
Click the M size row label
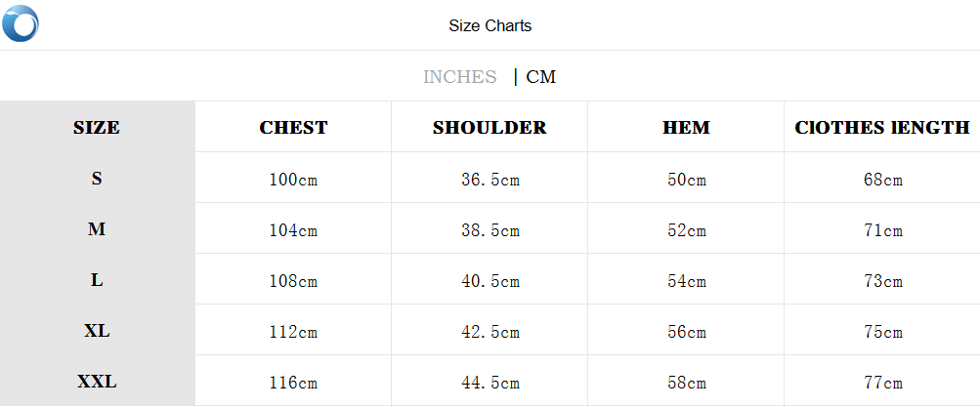click(97, 229)
